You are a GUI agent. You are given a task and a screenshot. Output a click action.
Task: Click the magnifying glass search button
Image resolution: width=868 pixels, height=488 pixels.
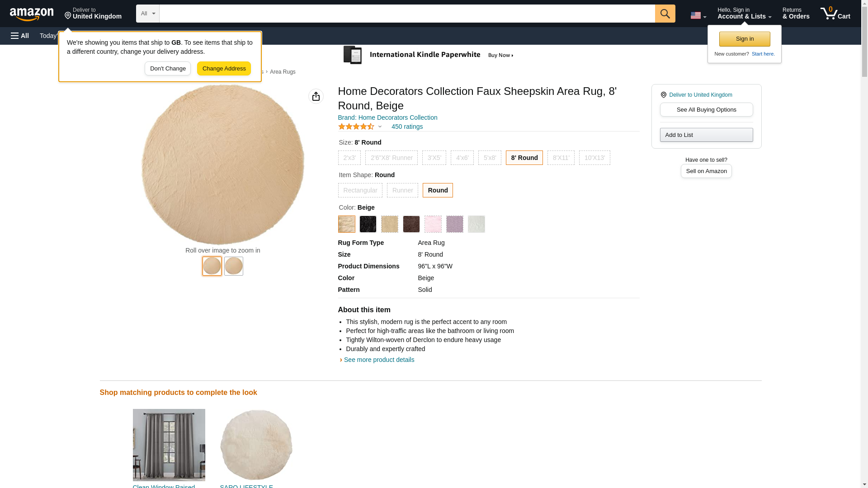[665, 14]
